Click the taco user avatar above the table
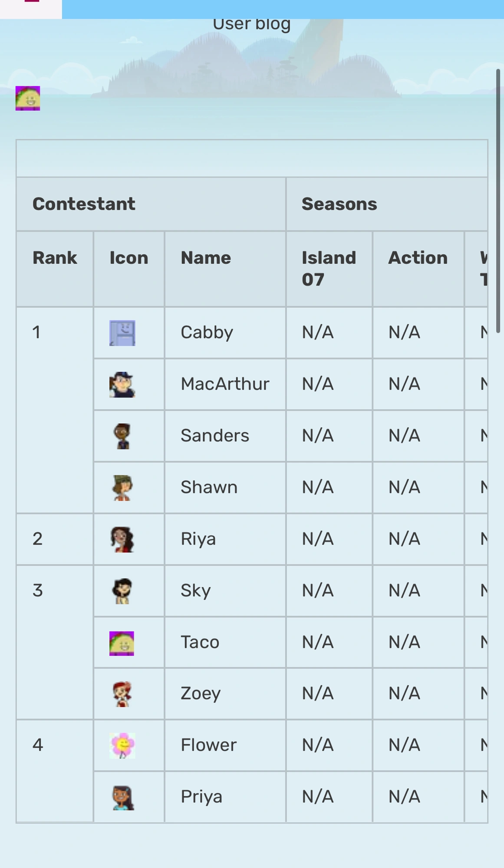The image size is (504, 868). (x=28, y=98)
